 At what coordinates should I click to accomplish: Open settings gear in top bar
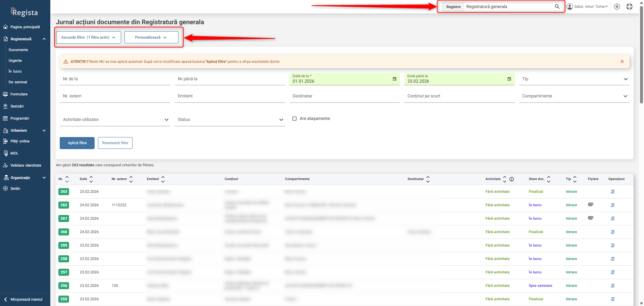pos(617,6)
